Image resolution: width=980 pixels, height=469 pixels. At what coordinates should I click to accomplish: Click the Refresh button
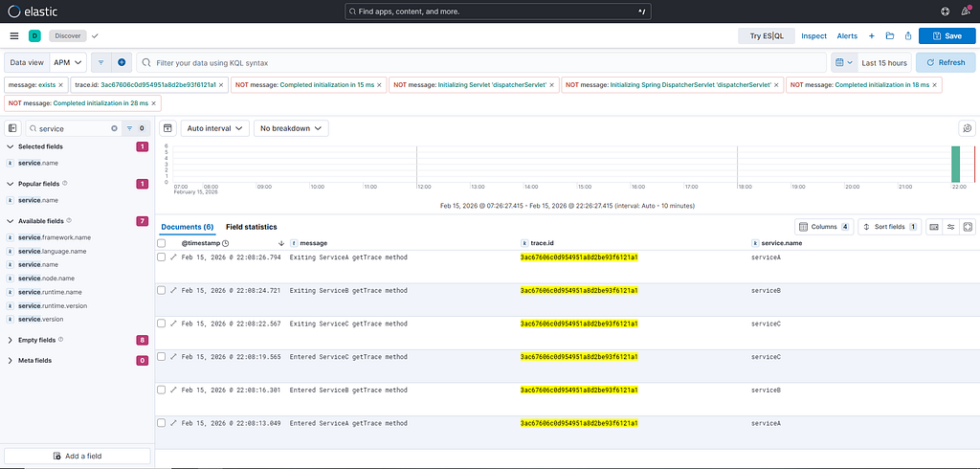(x=946, y=62)
